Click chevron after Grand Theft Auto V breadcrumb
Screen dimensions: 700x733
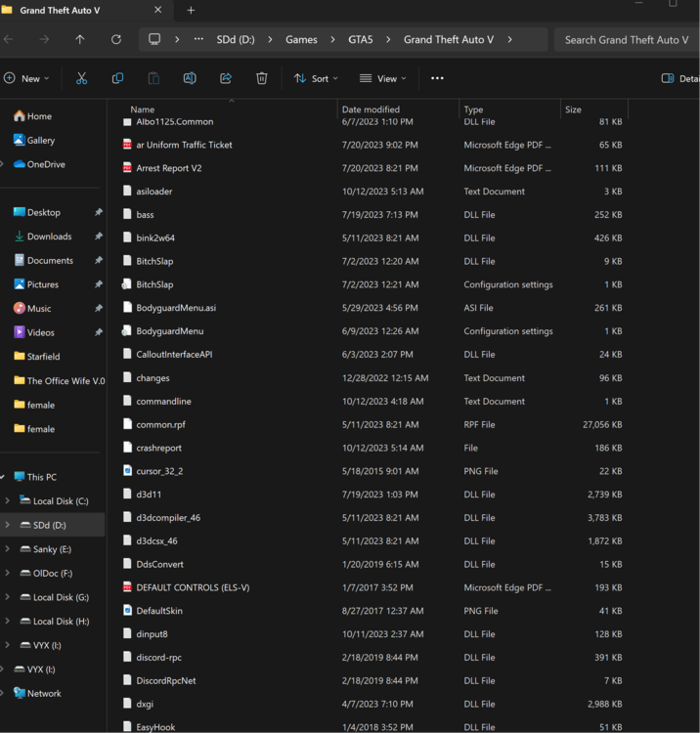[x=509, y=40]
